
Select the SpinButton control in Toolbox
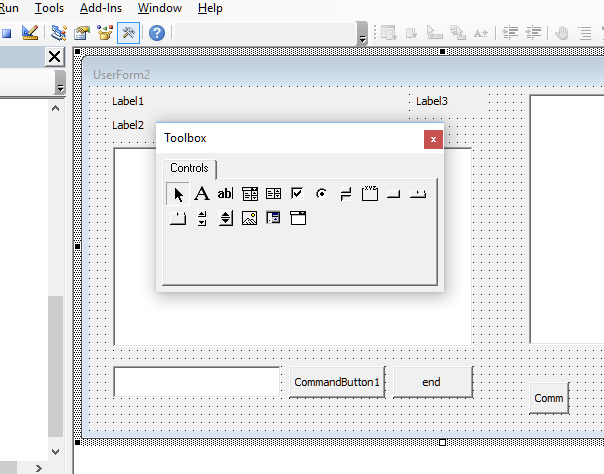click(x=226, y=218)
